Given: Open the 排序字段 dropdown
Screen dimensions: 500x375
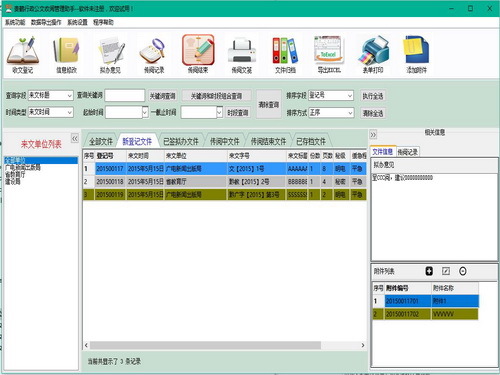Looking at the screenshot, I should point(350,96).
